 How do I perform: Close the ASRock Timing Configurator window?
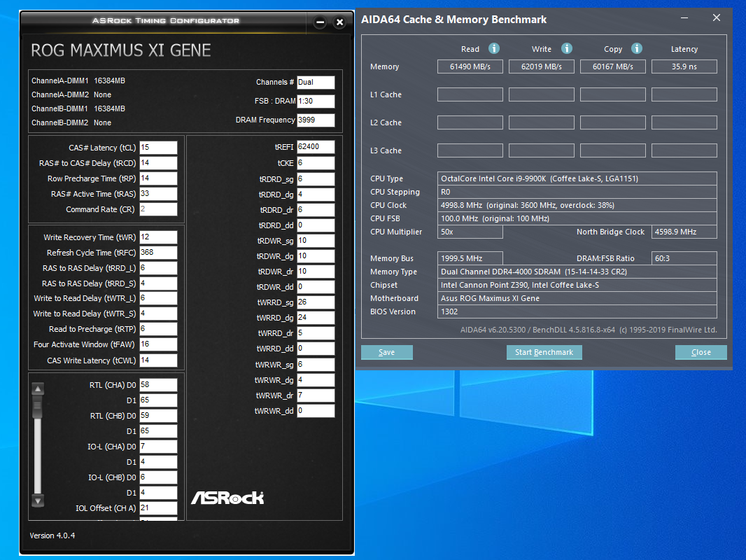(x=339, y=22)
